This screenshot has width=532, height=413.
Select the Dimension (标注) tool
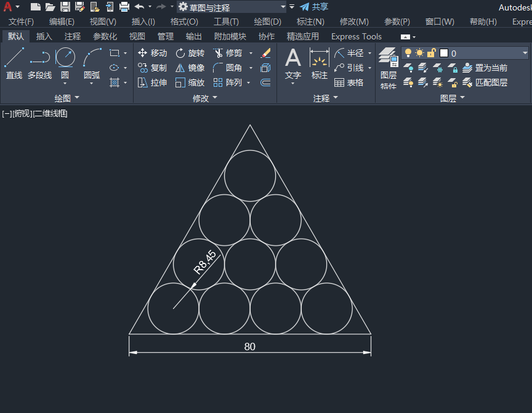320,64
